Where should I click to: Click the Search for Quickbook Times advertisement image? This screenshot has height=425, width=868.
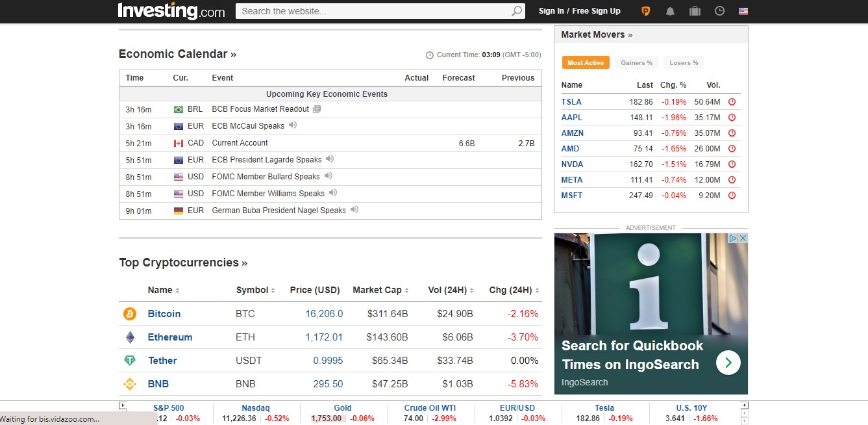click(x=651, y=314)
